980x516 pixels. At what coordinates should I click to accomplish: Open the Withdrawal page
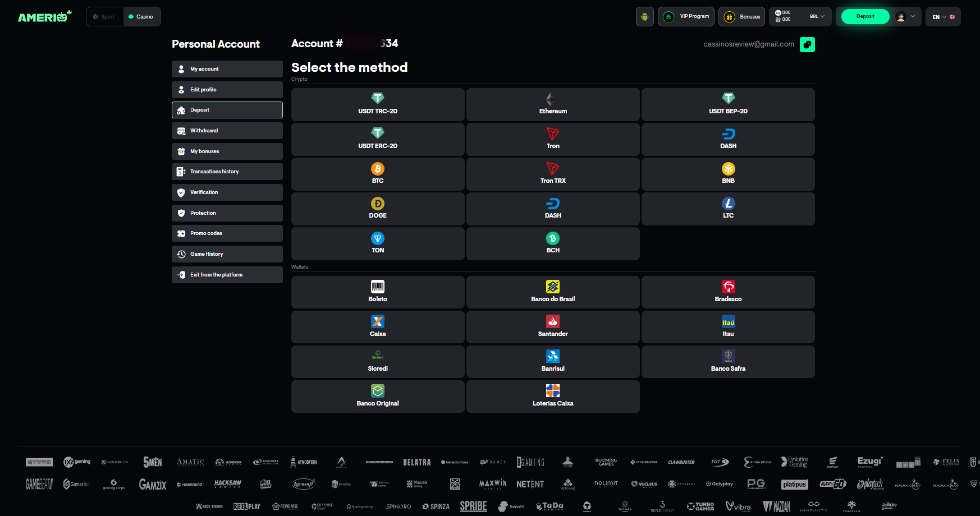pyautogui.click(x=227, y=131)
